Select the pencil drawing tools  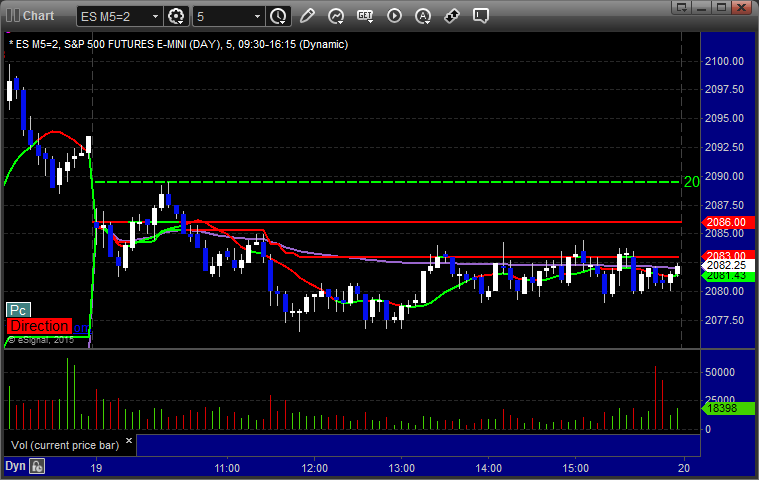307,16
